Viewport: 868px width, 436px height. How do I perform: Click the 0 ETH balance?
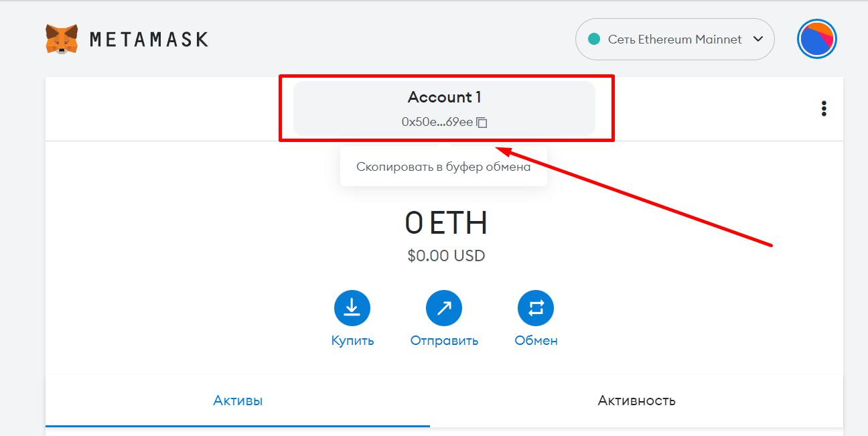click(x=446, y=223)
